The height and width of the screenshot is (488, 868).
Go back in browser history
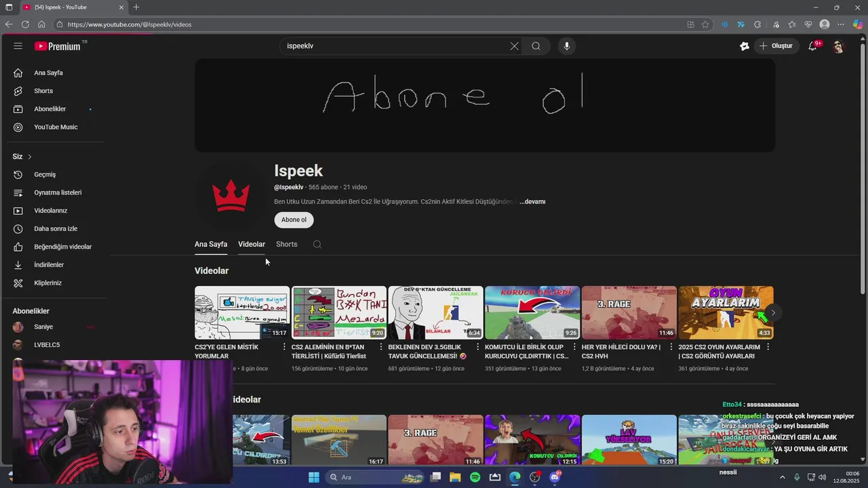tap(9, 24)
